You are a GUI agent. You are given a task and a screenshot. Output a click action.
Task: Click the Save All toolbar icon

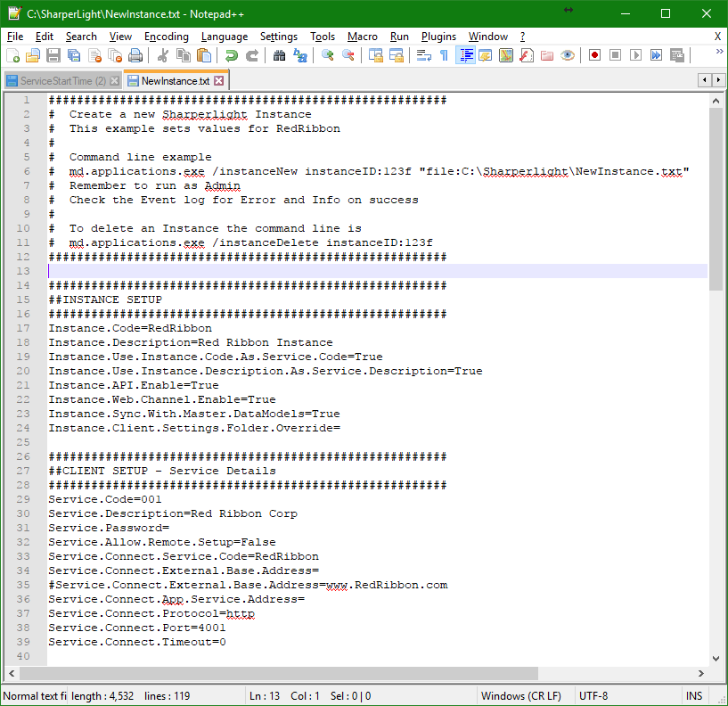coord(74,55)
